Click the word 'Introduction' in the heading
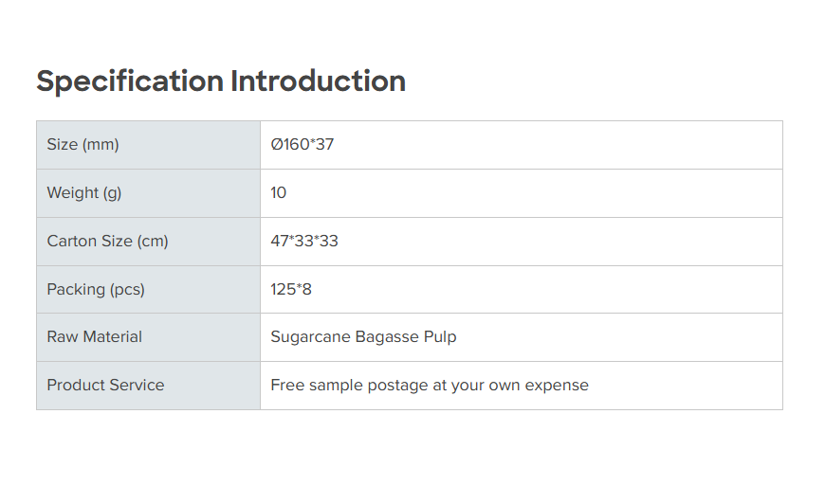The image size is (825, 504). click(319, 81)
